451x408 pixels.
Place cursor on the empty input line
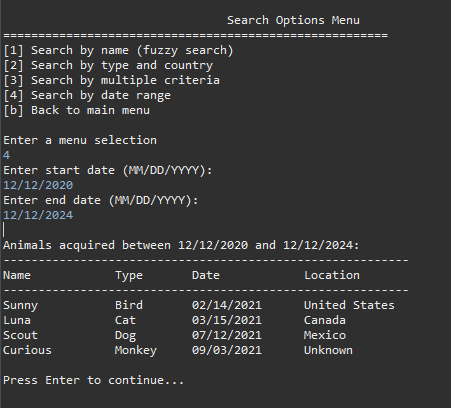tap(4, 230)
